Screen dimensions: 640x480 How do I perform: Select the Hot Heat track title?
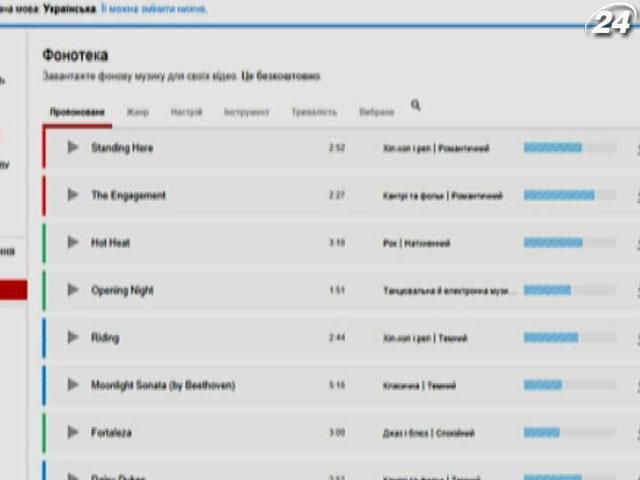110,243
